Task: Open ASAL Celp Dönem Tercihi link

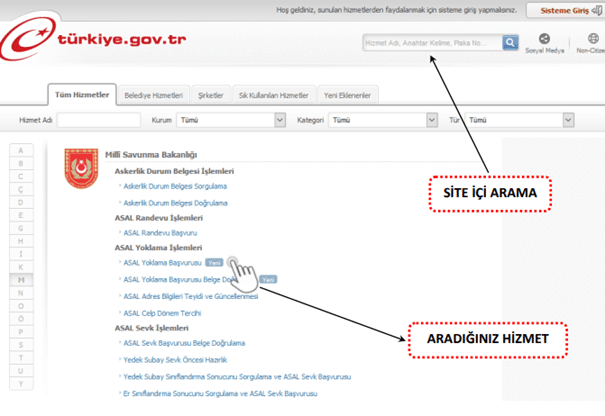Action: tap(162, 313)
